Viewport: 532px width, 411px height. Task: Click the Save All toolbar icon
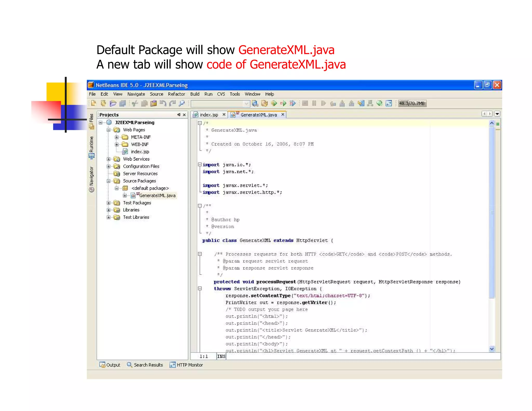(123, 103)
